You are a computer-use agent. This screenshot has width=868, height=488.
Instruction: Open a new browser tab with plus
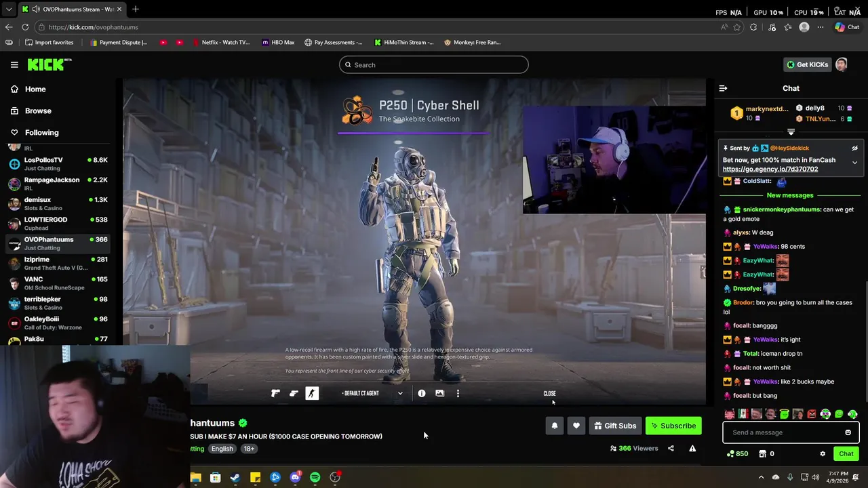click(136, 9)
